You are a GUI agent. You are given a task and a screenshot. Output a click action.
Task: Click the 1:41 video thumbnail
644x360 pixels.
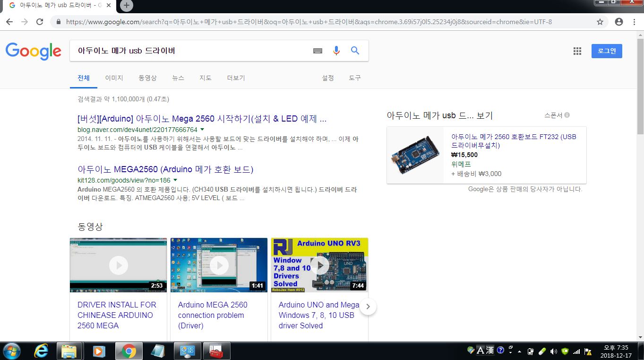pyautogui.click(x=219, y=265)
